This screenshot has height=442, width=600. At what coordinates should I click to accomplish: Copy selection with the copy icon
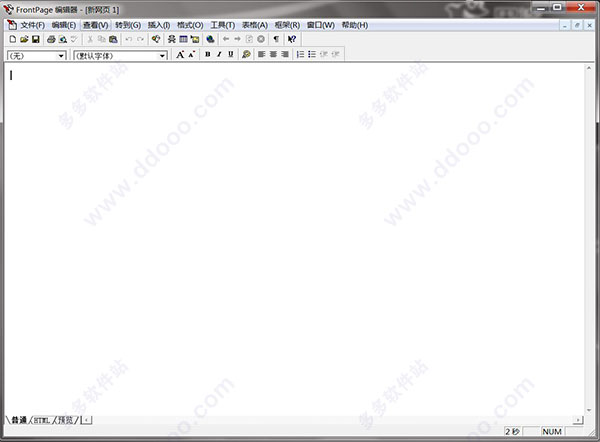point(101,39)
